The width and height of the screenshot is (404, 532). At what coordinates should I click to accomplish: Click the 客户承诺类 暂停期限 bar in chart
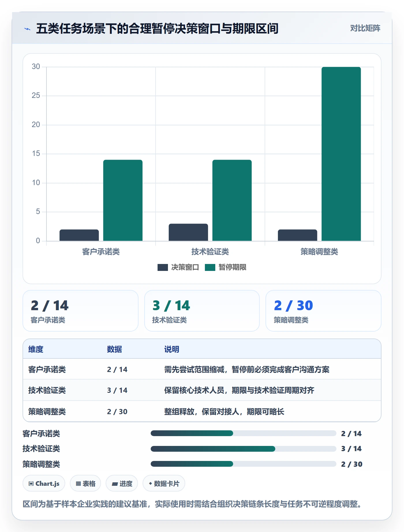tap(123, 200)
